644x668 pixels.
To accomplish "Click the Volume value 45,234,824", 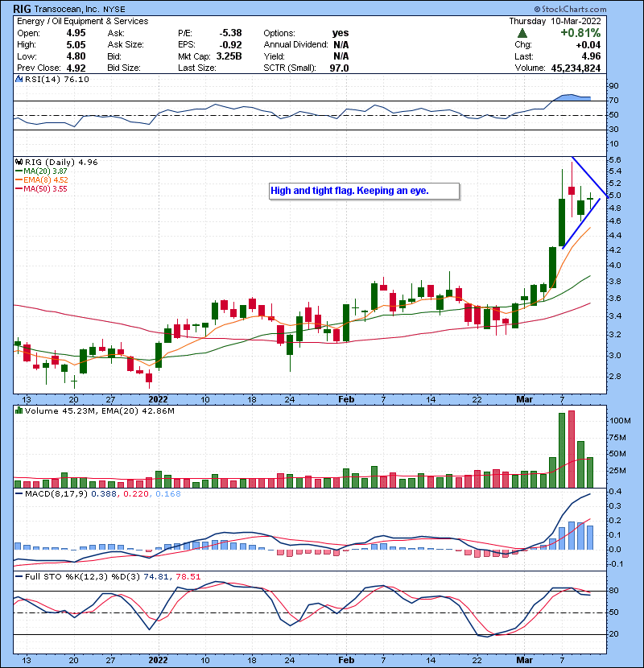I will [x=576, y=68].
